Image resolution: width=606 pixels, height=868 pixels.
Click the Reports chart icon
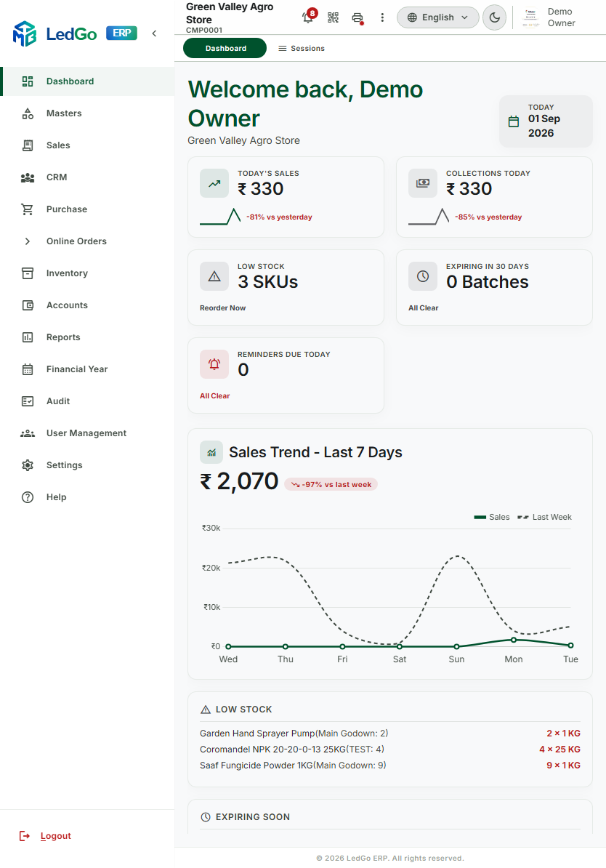click(x=28, y=337)
